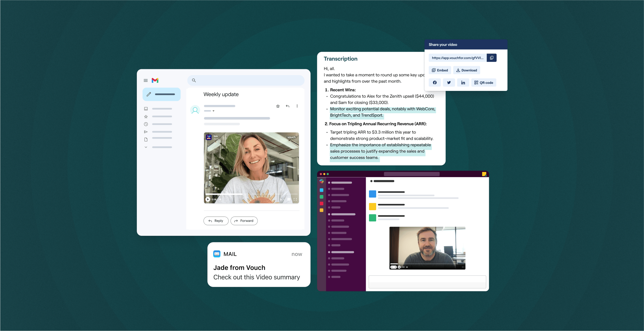Click the vouchfor share URL field
The width and height of the screenshot is (644, 331).
(457, 58)
